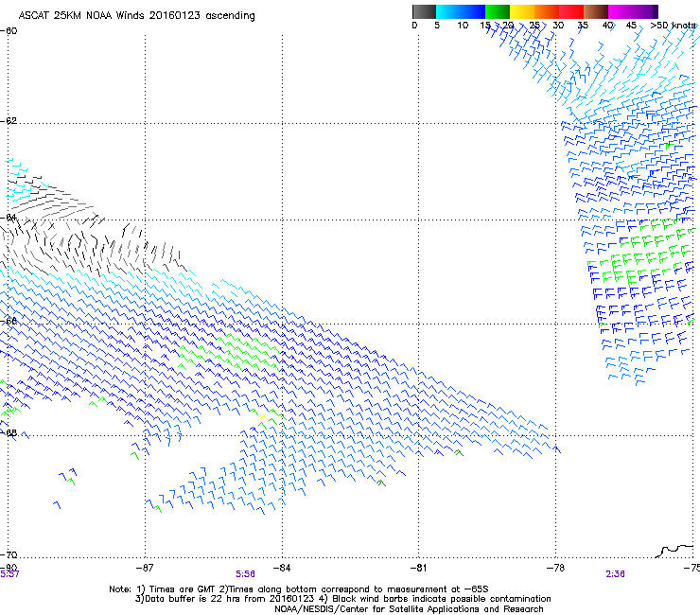The height and width of the screenshot is (615, 700).
Task: Click the note line starting 'Note: 1) Times are GMT'
Action: click(299, 589)
